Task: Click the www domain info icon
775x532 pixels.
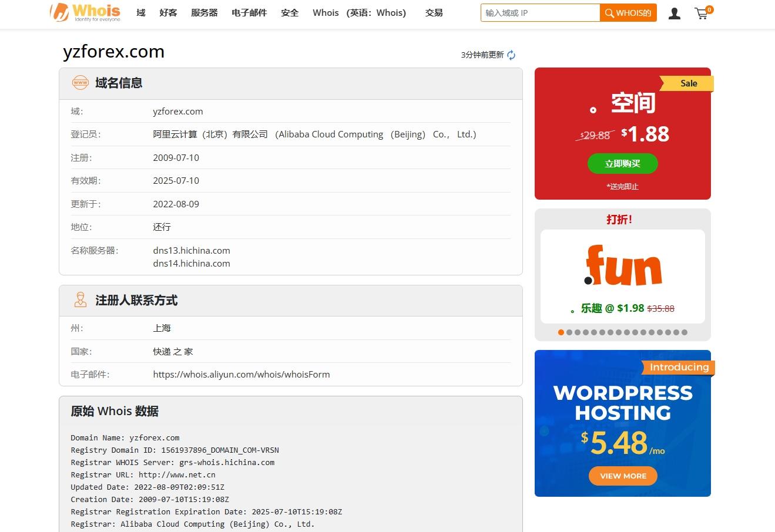Action: click(x=80, y=83)
